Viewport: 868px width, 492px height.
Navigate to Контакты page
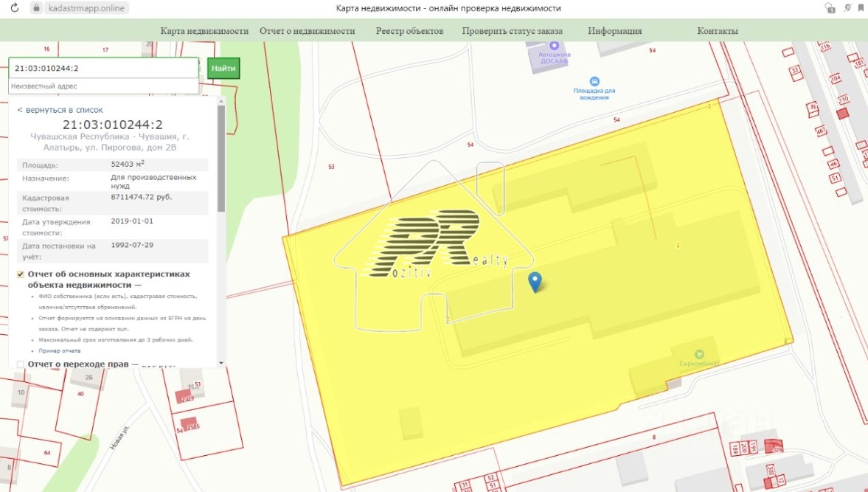tap(718, 31)
